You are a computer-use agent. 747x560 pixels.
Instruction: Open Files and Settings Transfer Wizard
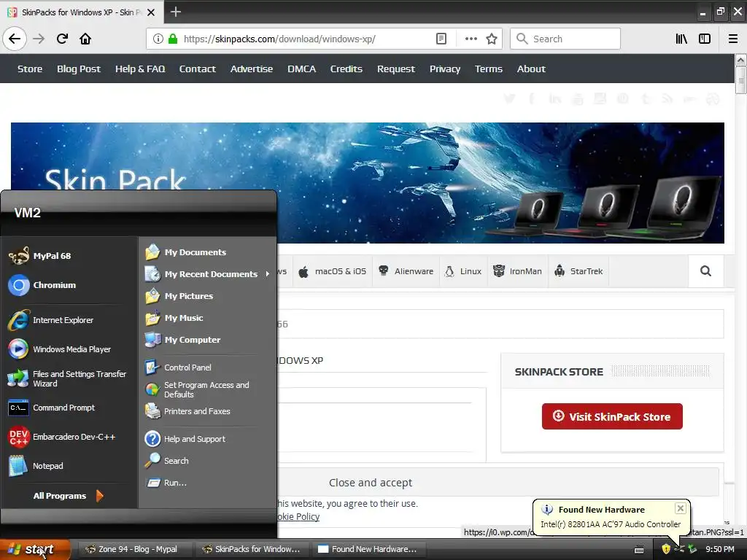click(x=67, y=378)
